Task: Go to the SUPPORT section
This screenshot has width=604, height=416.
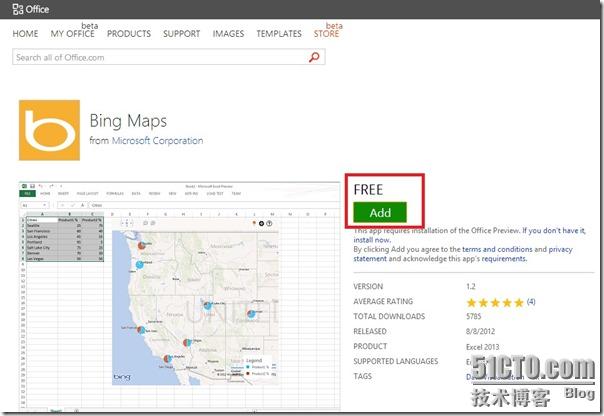Action: point(181,34)
